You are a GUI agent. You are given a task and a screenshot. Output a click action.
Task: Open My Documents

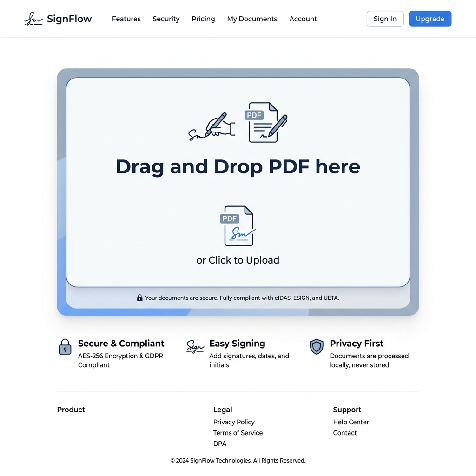point(252,19)
